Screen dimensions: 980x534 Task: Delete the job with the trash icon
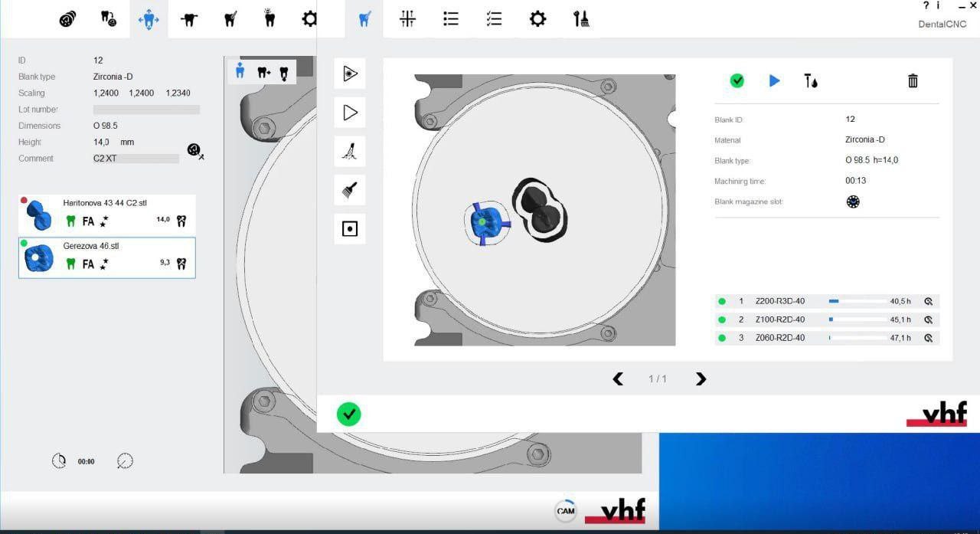click(913, 80)
